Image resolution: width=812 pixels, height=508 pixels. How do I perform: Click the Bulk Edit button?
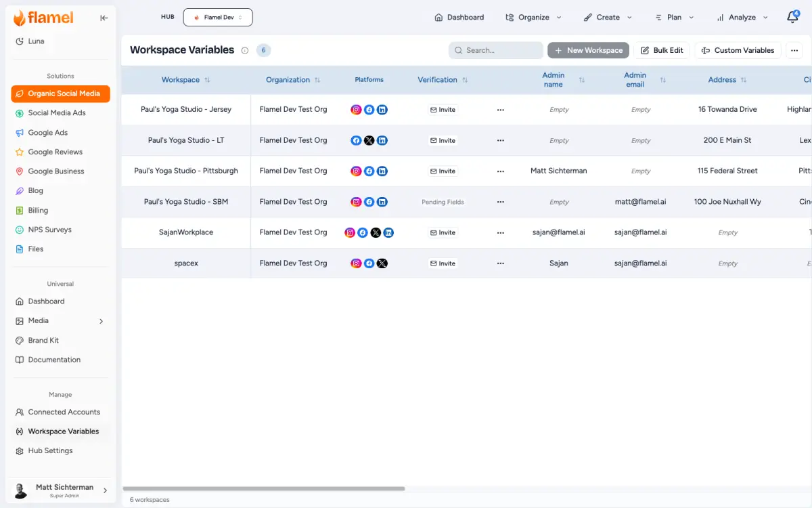(x=662, y=50)
